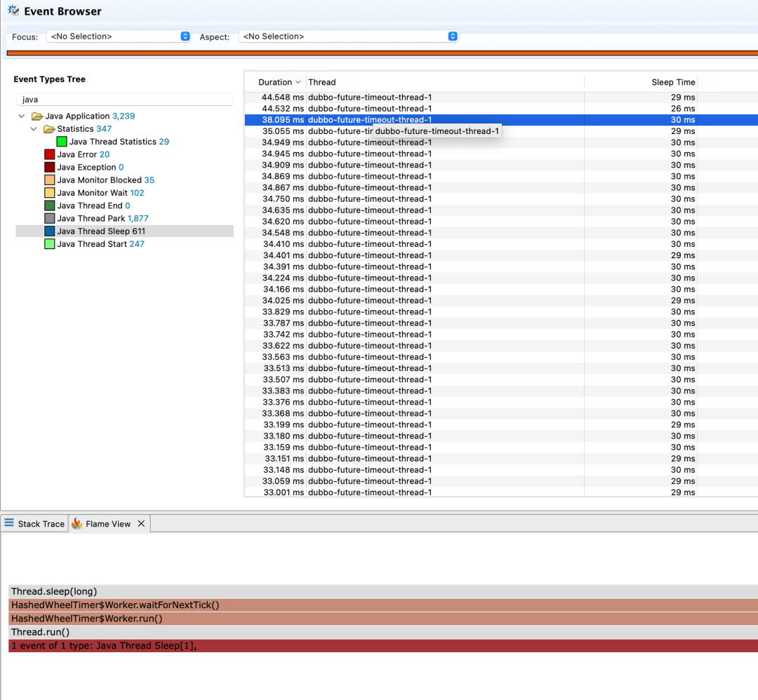758x700 pixels.
Task: Select the row with duration 34.949 ms
Action: [501, 142]
